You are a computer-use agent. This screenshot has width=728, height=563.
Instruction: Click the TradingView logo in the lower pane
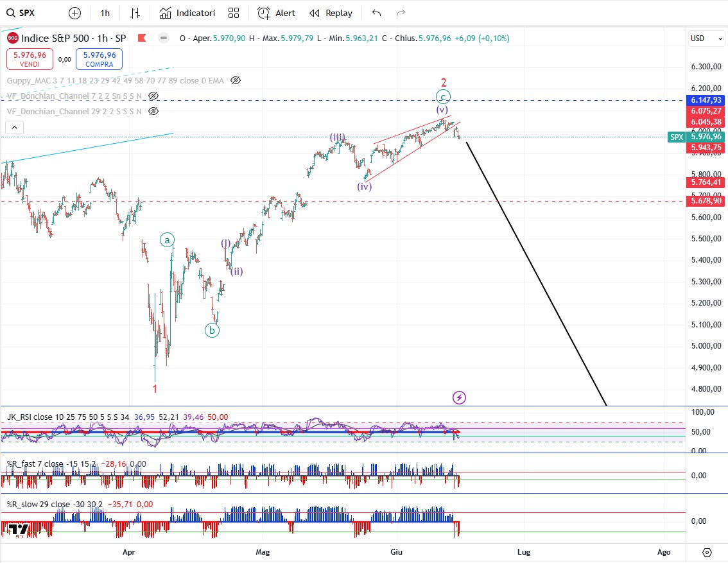pos(19,530)
